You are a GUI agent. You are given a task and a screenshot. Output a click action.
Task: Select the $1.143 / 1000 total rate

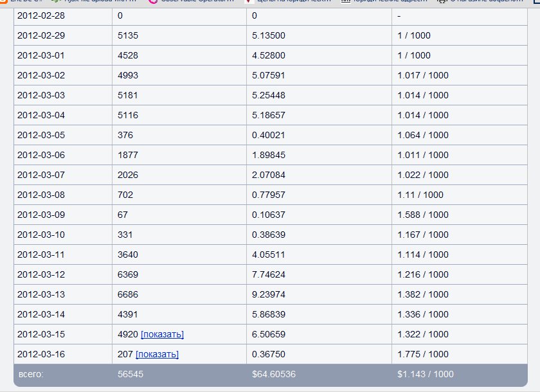click(425, 374)
